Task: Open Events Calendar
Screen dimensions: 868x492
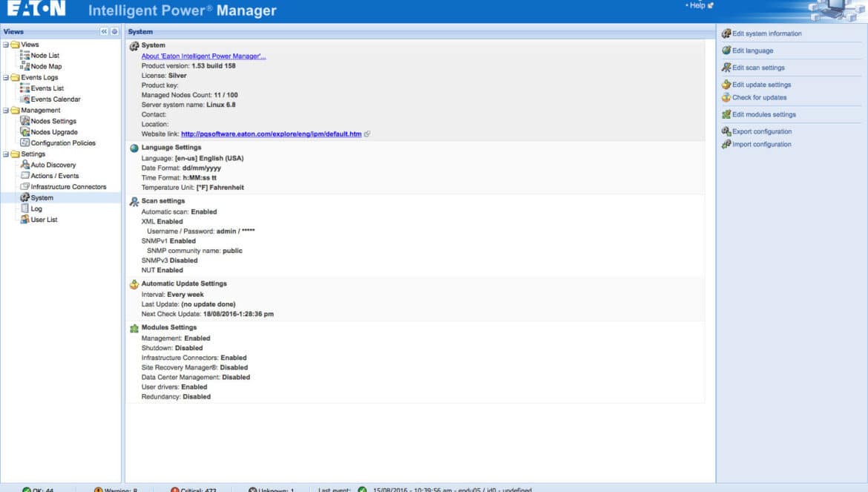Action: click(x=56, y=99)
